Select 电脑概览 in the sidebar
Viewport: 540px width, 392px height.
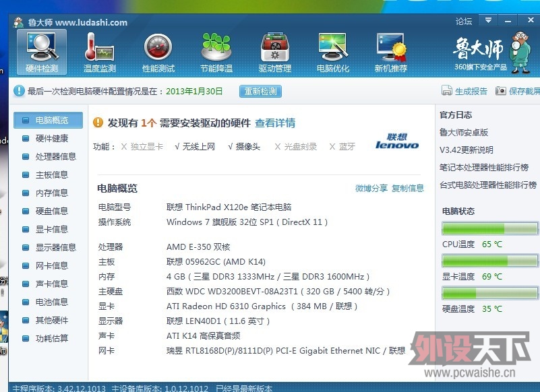[49, 120]
